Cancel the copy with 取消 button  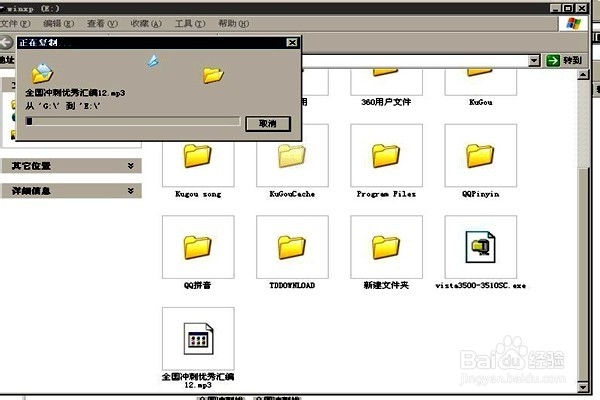click(268, 124)
